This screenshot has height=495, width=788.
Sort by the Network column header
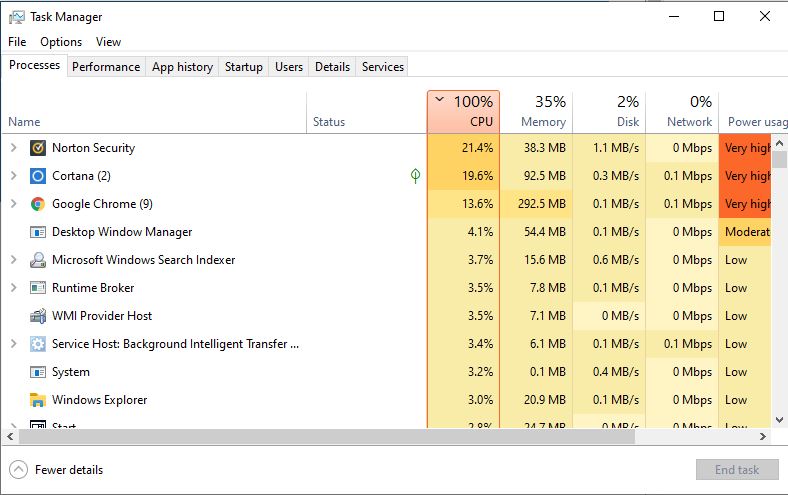(x=682, y=112)
